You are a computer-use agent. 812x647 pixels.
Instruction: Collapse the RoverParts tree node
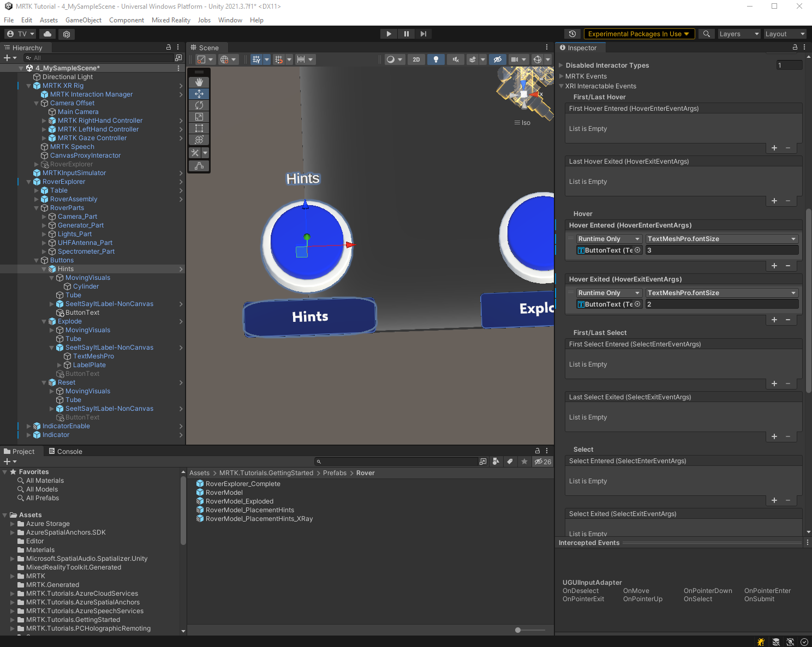pos(37,208)
